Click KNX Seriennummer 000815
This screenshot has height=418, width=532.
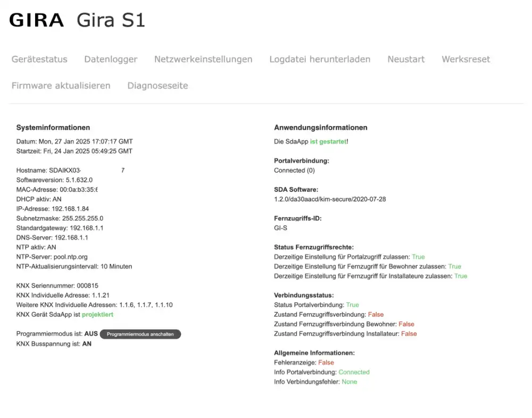[57, 286]
